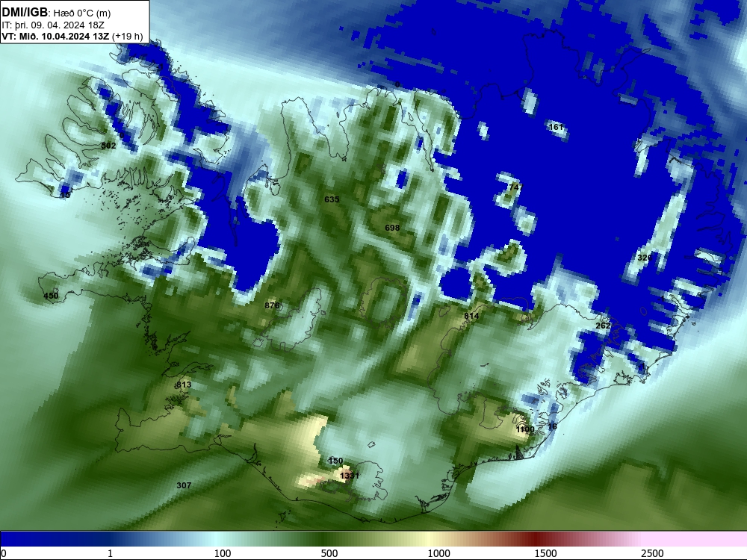The height and width of the screenshot is (560, 747).
Task: Click the 1331 map value
Action: point(349,475)
